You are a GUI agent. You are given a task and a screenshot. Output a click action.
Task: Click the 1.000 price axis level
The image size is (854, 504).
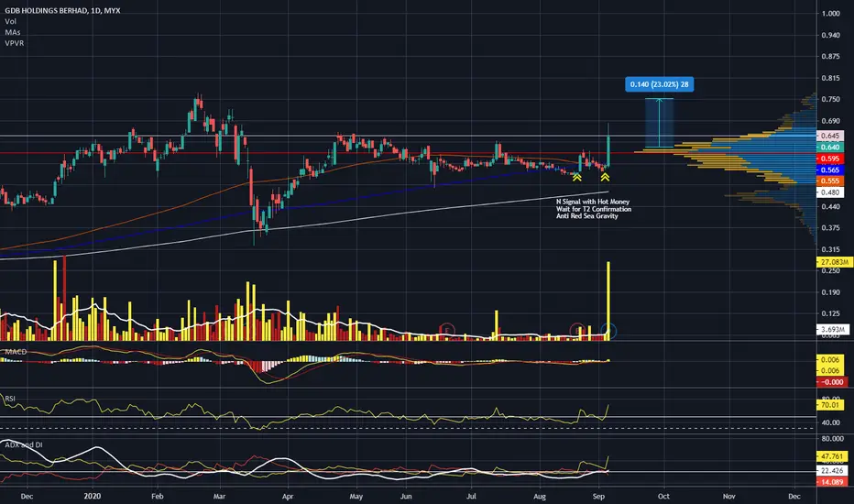point(830,14)
